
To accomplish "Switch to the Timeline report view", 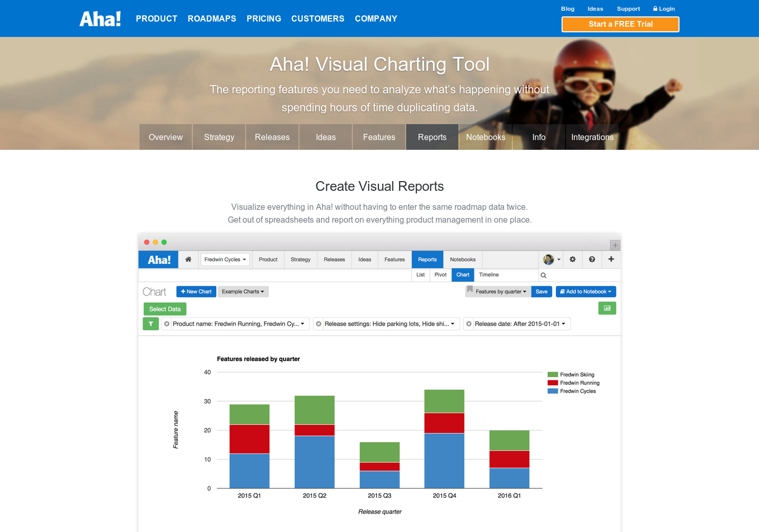I will click(x=489, y=275).
